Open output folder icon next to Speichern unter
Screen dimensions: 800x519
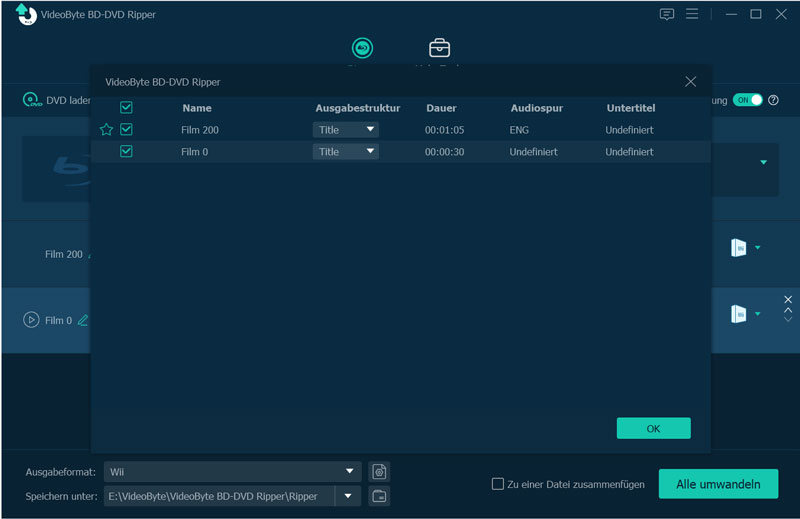click(379, 496)
